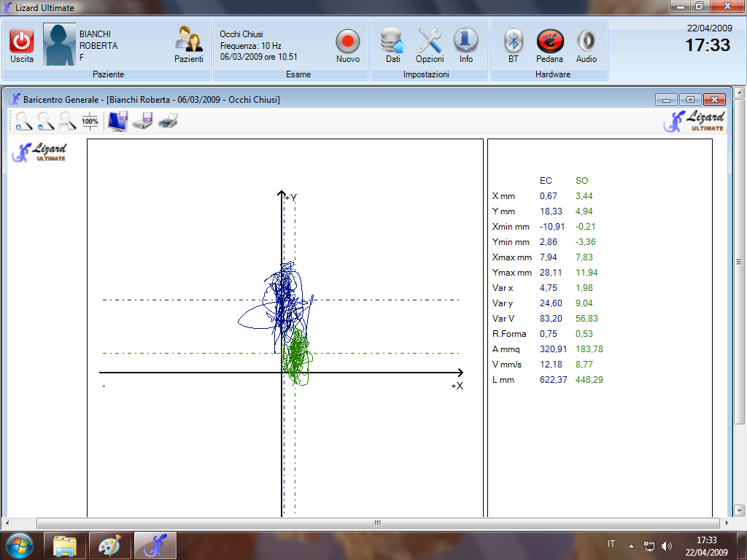Print the Baricentro Generale report

coord(168,121)
